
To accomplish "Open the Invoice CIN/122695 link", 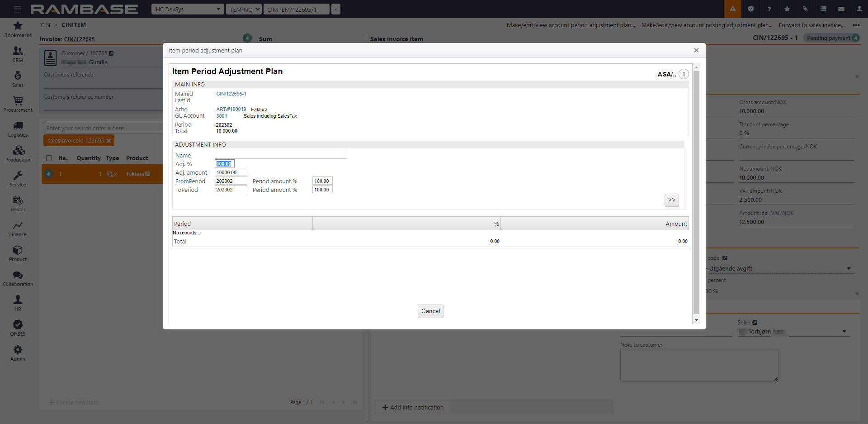I will tap(79, 39).
